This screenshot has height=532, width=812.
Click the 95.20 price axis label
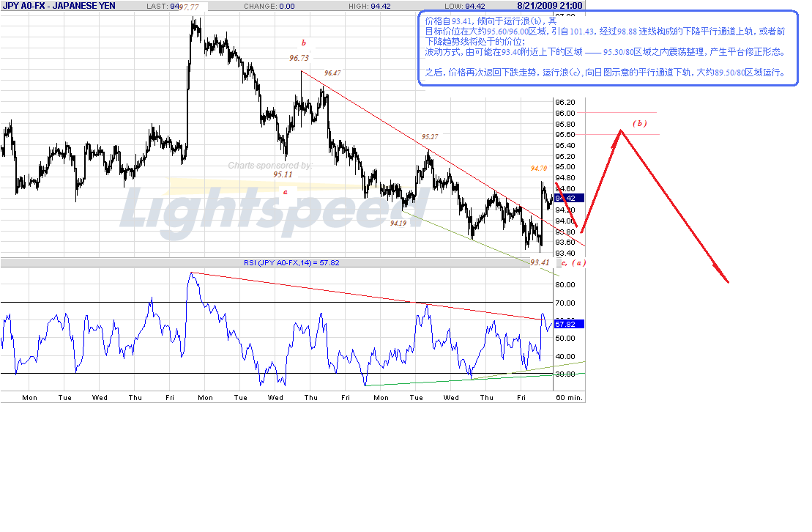[x=565, y=156]
